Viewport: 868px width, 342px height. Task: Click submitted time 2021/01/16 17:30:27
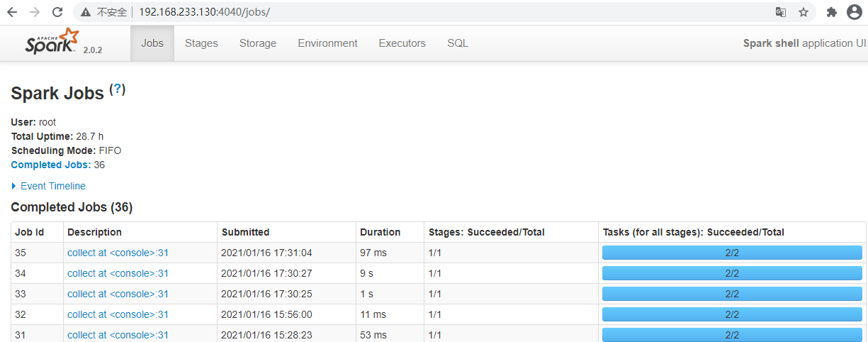click(266, 273)
